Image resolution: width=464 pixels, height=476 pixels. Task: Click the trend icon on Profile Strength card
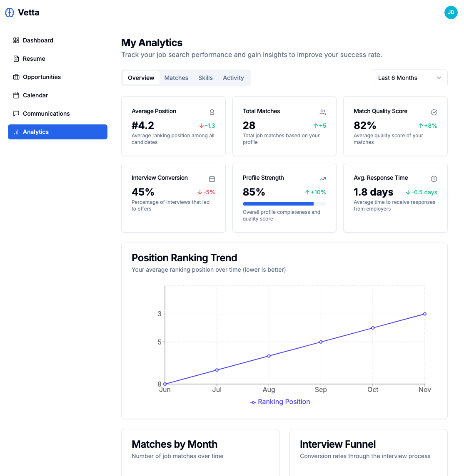coord(323,179)
